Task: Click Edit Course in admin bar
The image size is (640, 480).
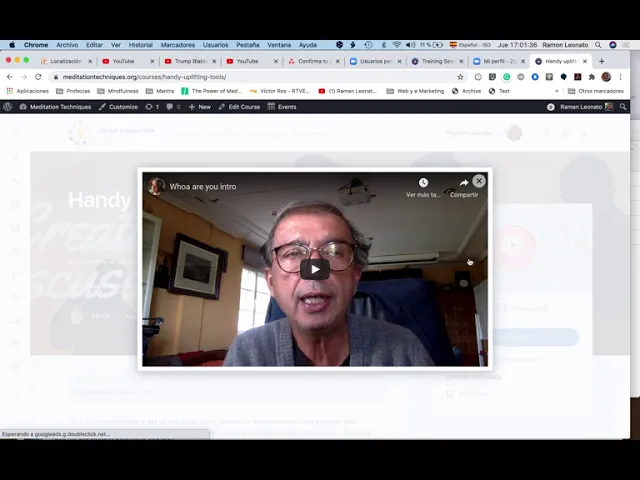Action: click(x=239, y=107)
